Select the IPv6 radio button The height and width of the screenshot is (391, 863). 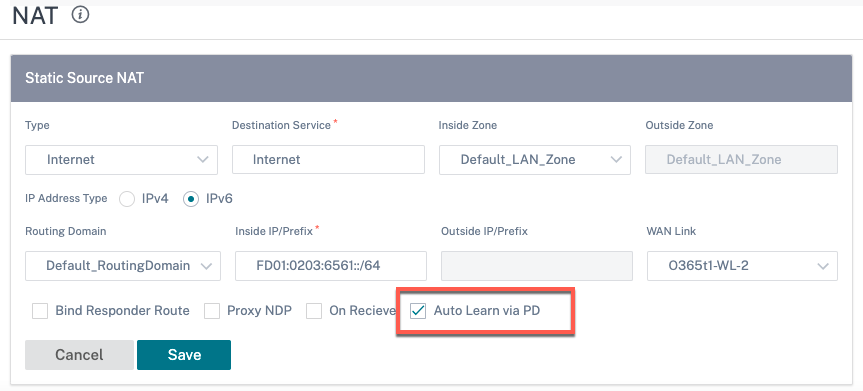pos(191,199)
